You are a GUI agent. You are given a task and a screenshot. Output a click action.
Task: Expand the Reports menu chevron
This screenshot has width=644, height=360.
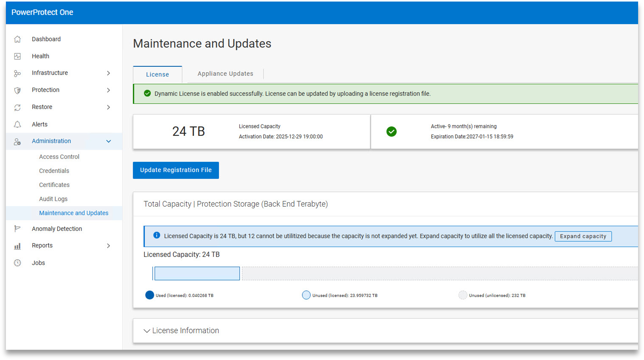(108, 246)
